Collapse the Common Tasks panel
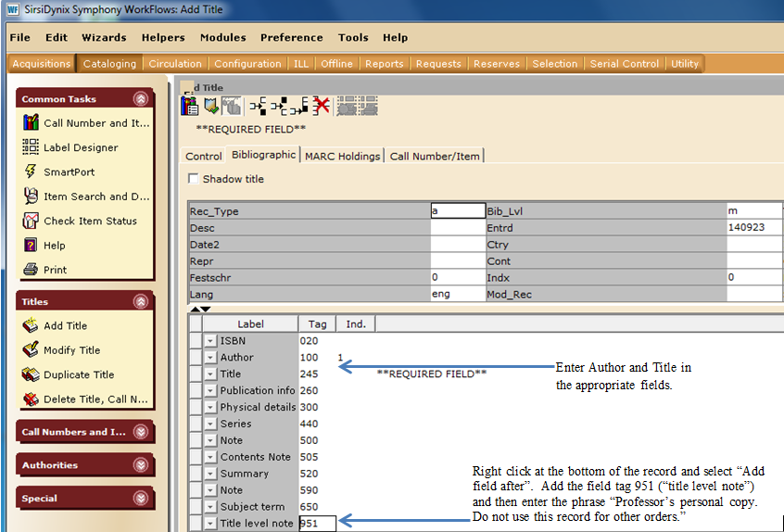The height and width of the screenshot is (532, 784). (141, 99)
